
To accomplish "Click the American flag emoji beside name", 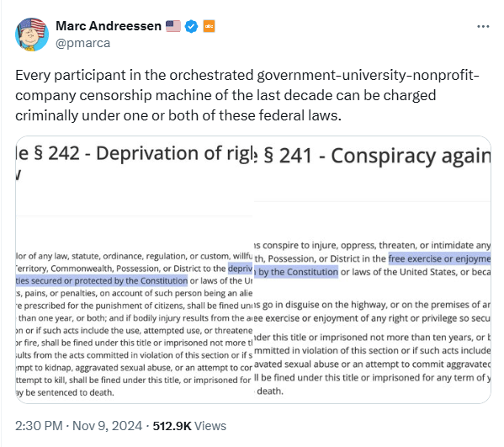I will [173, 26].
